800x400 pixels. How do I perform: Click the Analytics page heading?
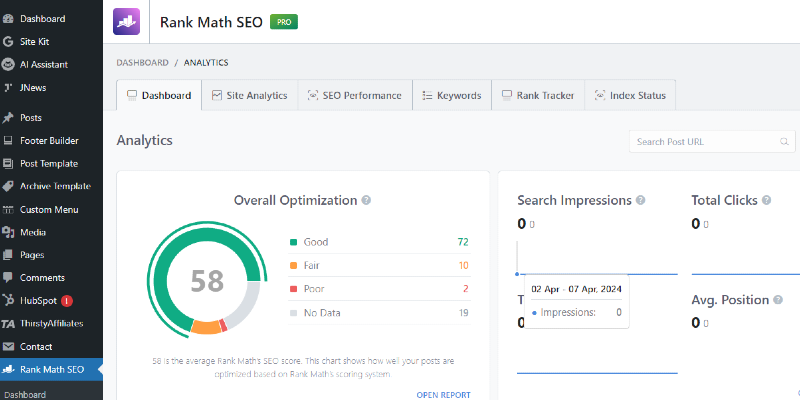tap(144, 140)
